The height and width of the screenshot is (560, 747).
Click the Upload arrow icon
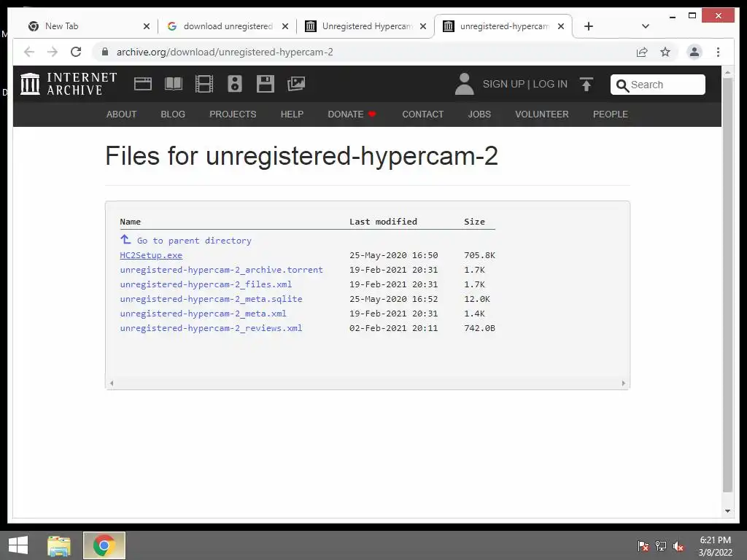coord(587,85)
